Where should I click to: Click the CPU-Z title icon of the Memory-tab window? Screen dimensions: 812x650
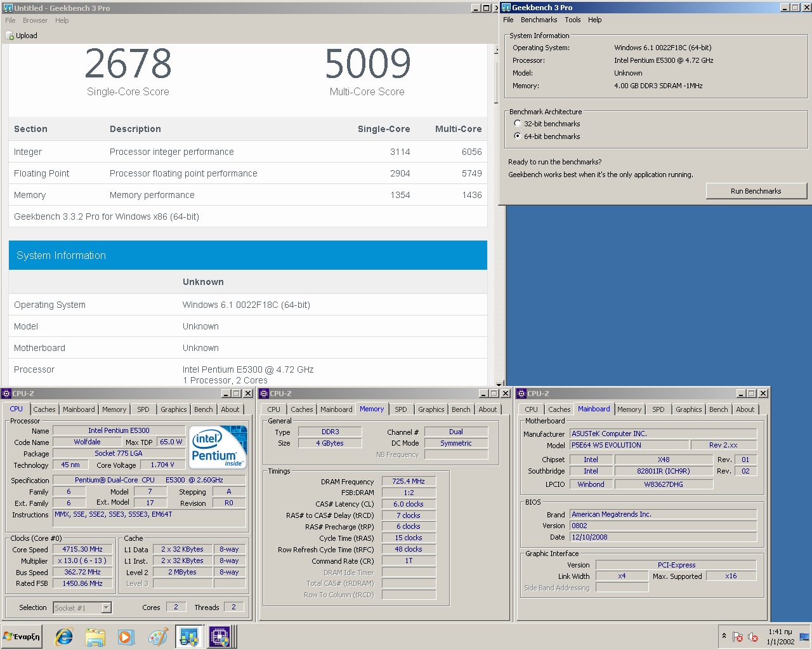click(264, 394)
